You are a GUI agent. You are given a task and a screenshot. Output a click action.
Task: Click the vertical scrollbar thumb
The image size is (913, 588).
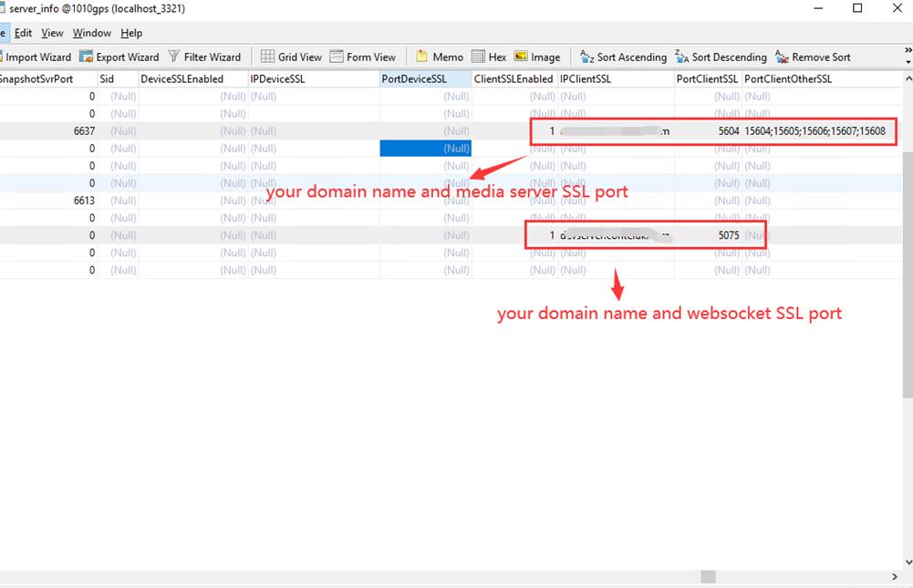[908, 274]
